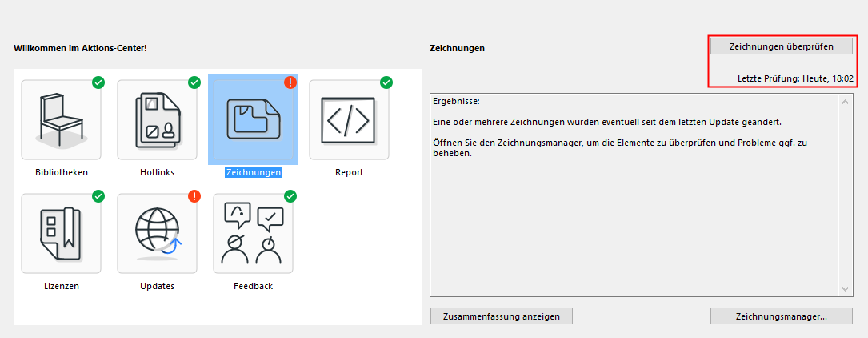Click the red warning badge on Zeichnungen

click(290, 82)
